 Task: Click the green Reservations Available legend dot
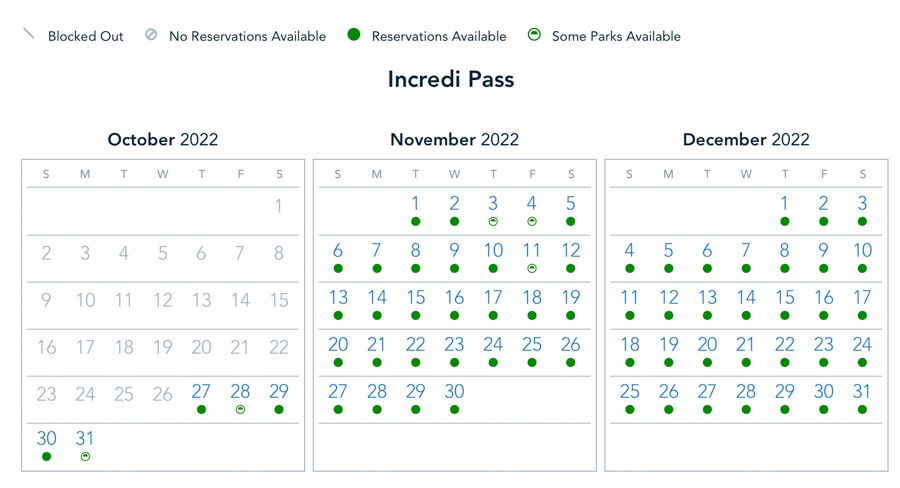tap(353, 35)
